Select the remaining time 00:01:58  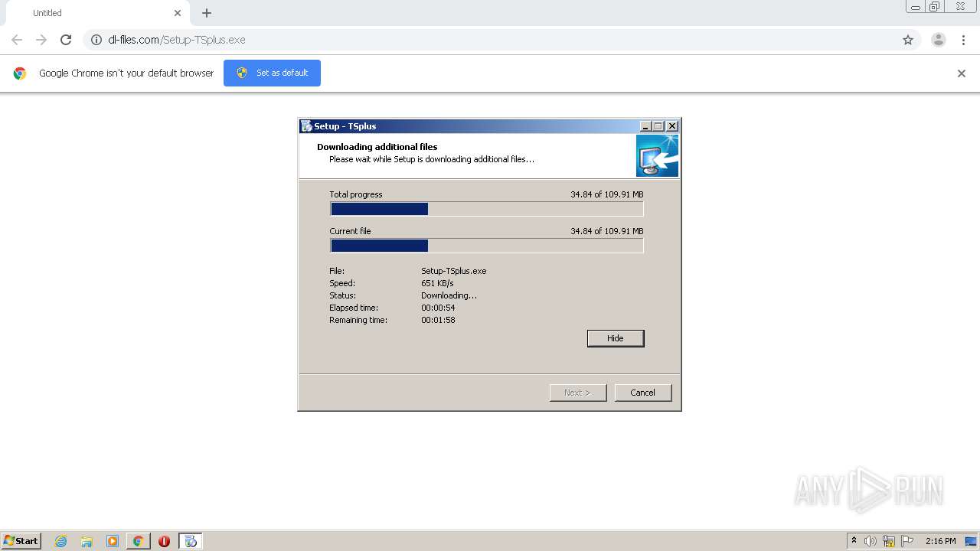point(438,320)
